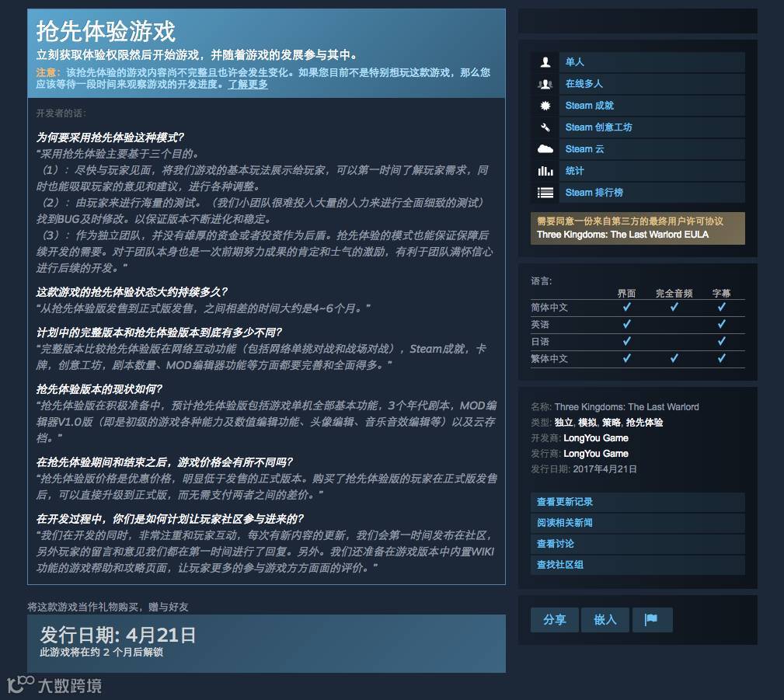Click 阅读相关新闻 button
This screenshot has height=700, width=784.
[x=637, y=523]
